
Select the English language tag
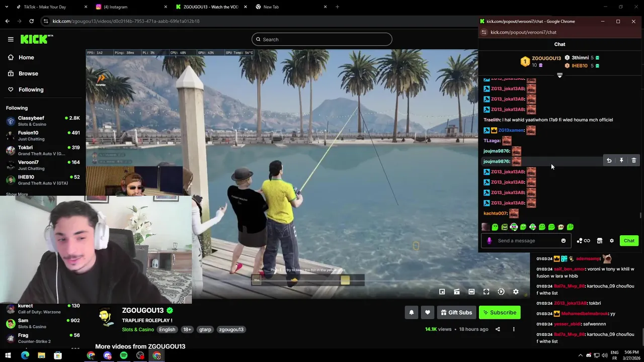point(167,330)
